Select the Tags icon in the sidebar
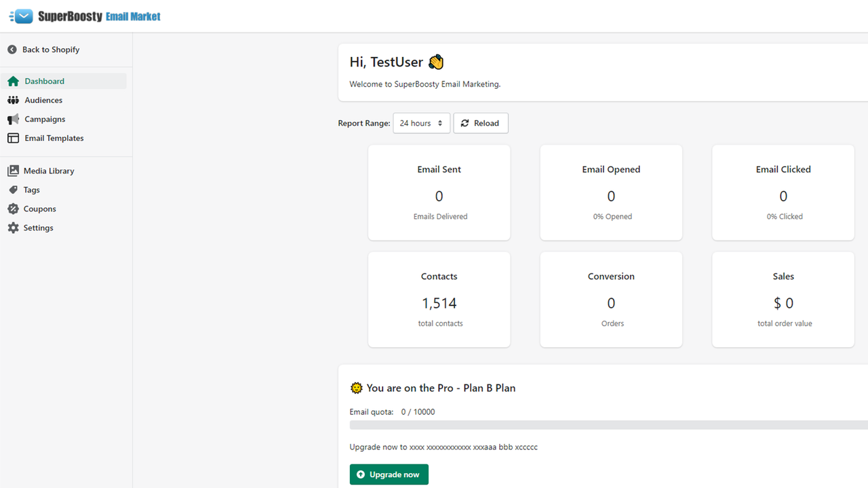The width and height of the screenshot is (868, 488). (12, 189)
